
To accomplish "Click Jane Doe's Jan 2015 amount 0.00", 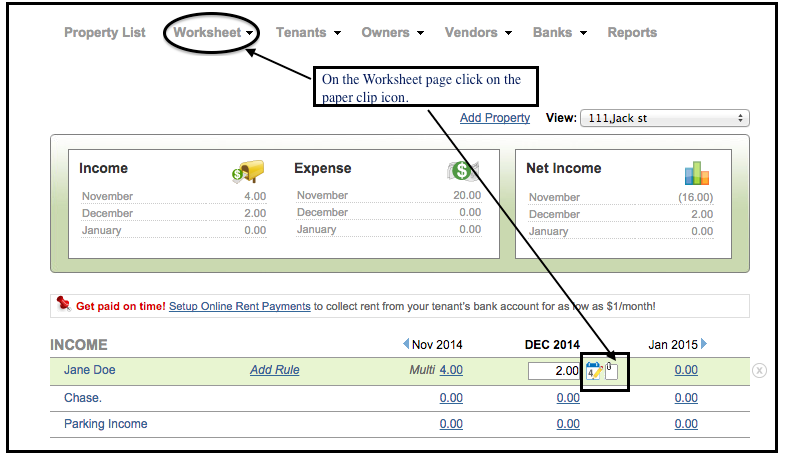I will (686, 370).
